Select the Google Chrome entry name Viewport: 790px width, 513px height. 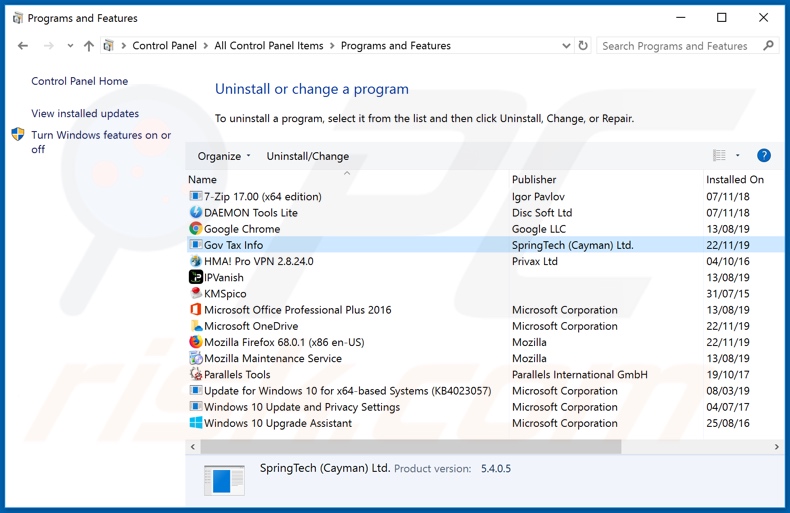[242, 229]
